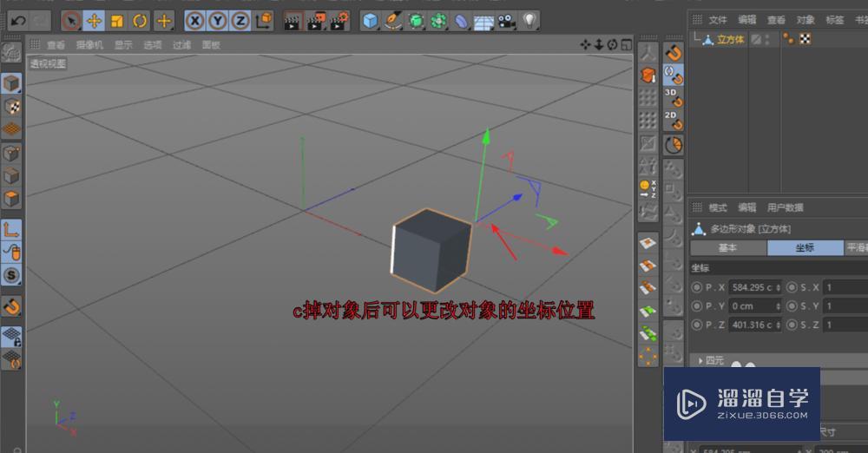Viewport: 868px width, 453px height.
Task: Toggle 立方体 visibility dots
Action: click(x=767, y=39)
